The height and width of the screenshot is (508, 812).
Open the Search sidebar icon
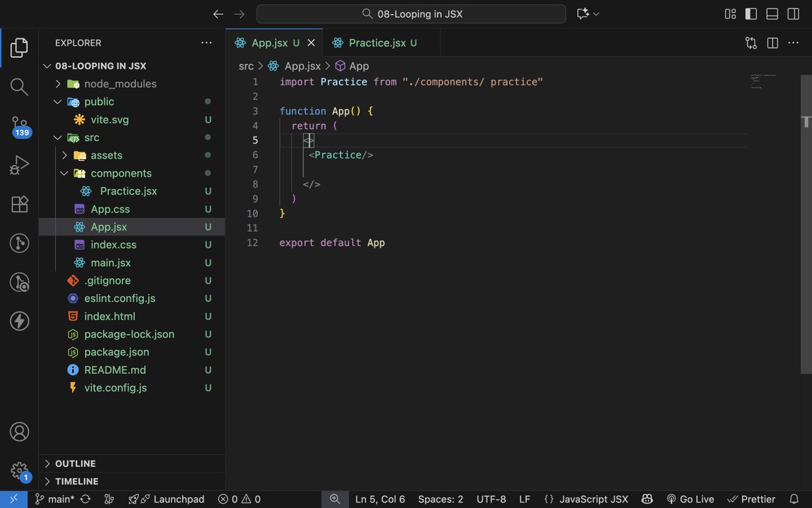point(19,87)
